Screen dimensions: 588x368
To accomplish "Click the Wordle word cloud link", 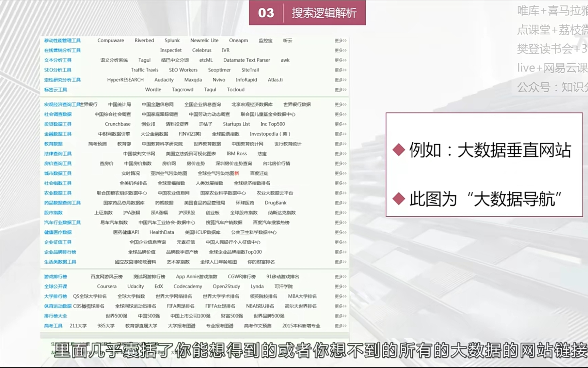I will 153,90.
